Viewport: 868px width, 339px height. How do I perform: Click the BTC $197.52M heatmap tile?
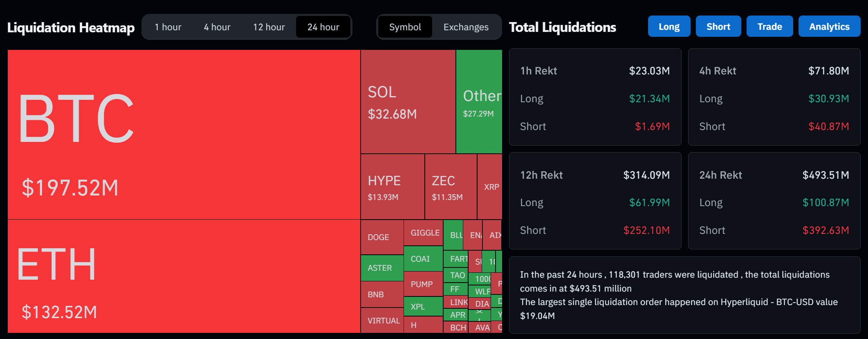point(184,134)
